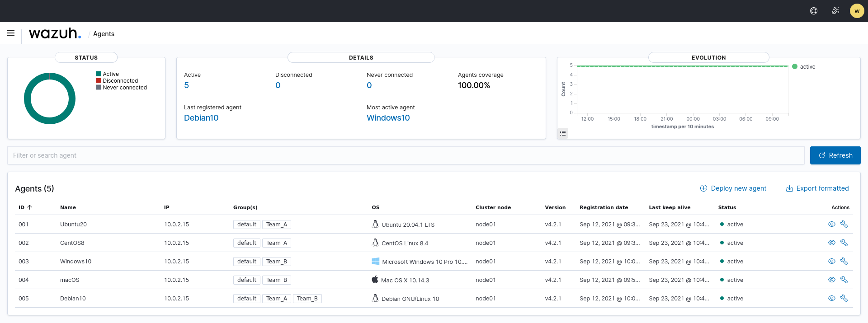
Task: Sort by Group(s) column header
Action: point(245,207)
